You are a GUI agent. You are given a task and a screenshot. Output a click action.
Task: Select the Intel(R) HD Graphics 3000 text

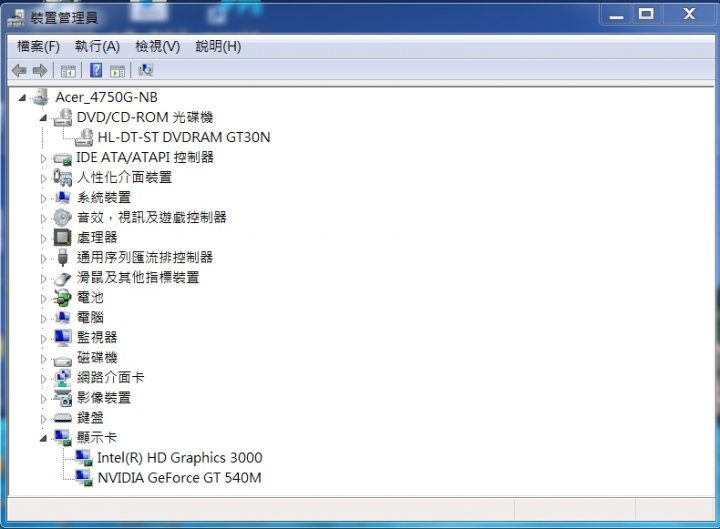pyautogui.click(x=180, y=458)
